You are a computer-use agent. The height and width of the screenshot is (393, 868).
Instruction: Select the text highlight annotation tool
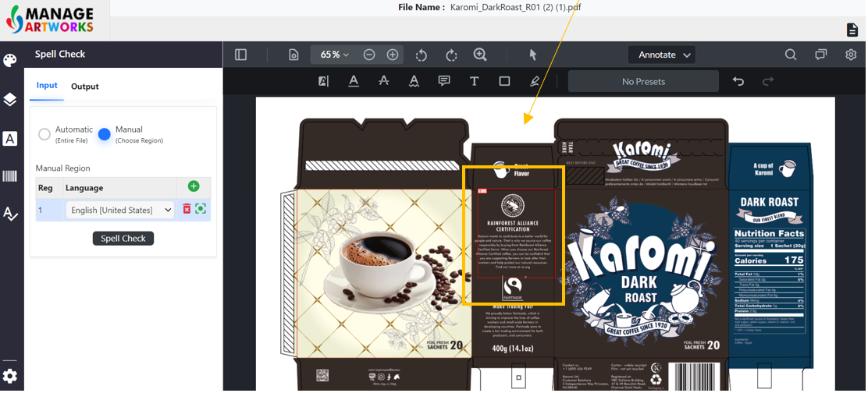click(324, 81)
